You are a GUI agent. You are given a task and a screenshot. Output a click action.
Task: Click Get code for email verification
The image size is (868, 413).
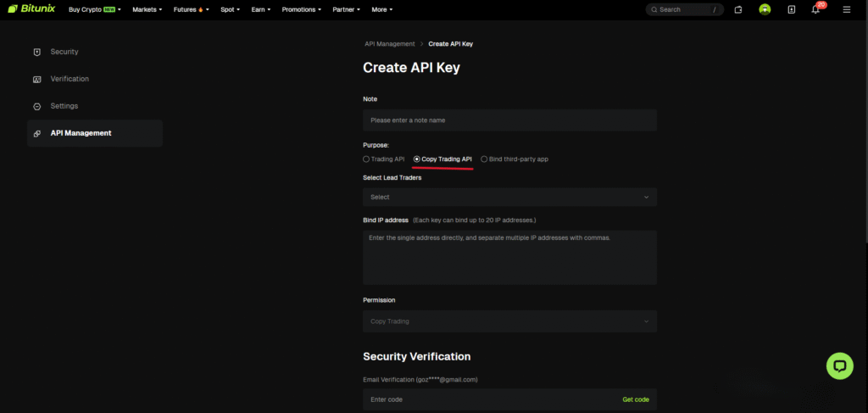click(x=636, y=399)
